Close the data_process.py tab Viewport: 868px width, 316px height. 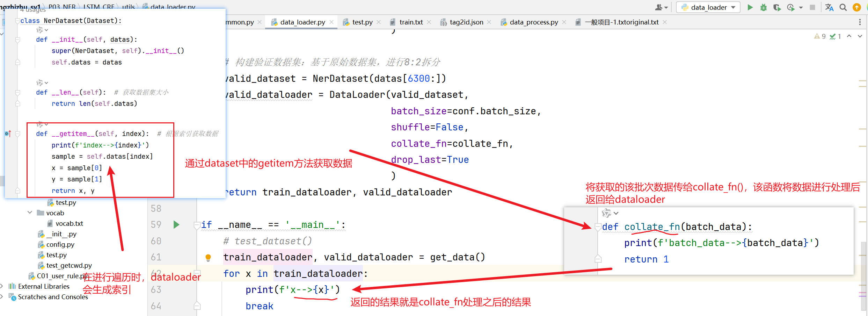click(564, 22)
